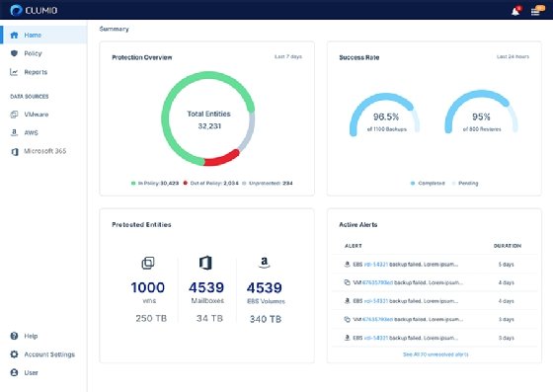Click the VM icon in 3 days VM alert
This screenshot has width=553, height=392.
(x=347, y=319)
